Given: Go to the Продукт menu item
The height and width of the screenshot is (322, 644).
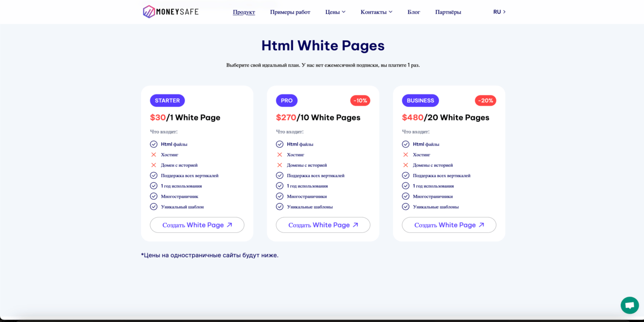Looking at the screenshot, I should point(244,12).
